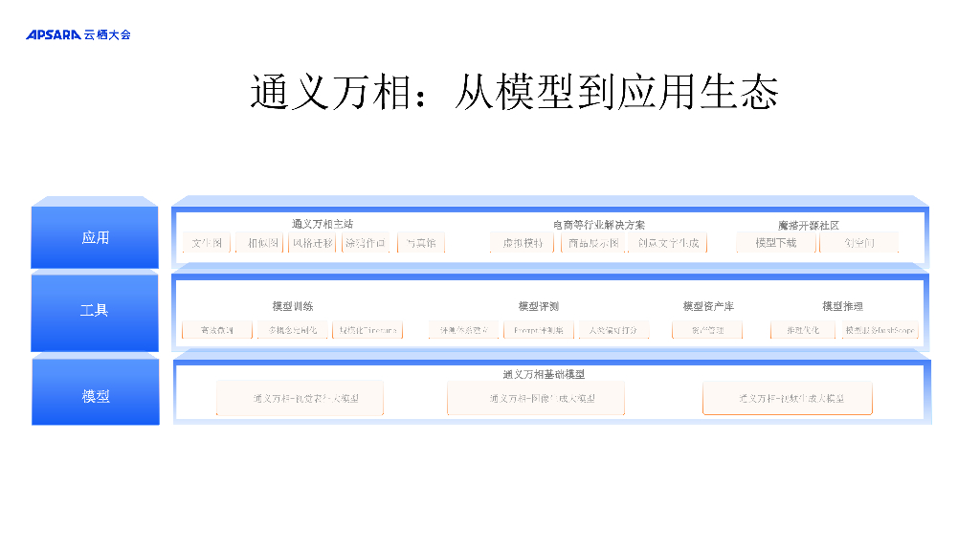The width and height of the screenshot is (980, 551).
Task: Click the 风格迁移 box
Action: click(x=313, y=243)
